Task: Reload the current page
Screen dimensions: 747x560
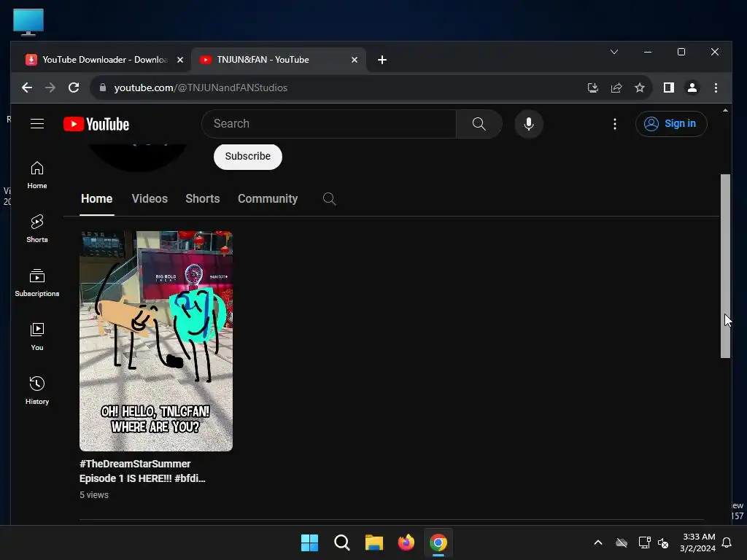Action: pos(74,87)
